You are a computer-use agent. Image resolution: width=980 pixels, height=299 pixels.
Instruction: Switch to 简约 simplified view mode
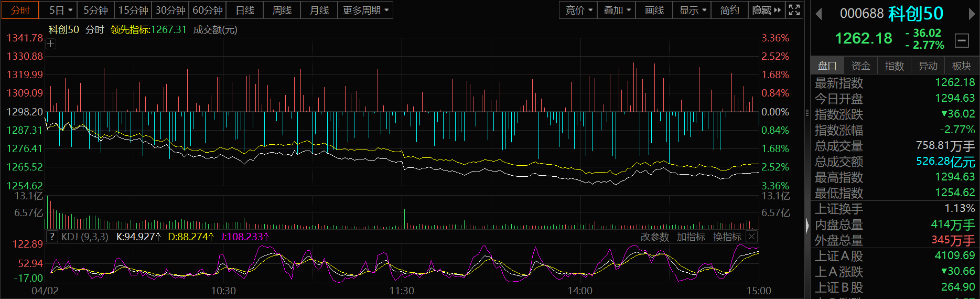tap(729, 10)
